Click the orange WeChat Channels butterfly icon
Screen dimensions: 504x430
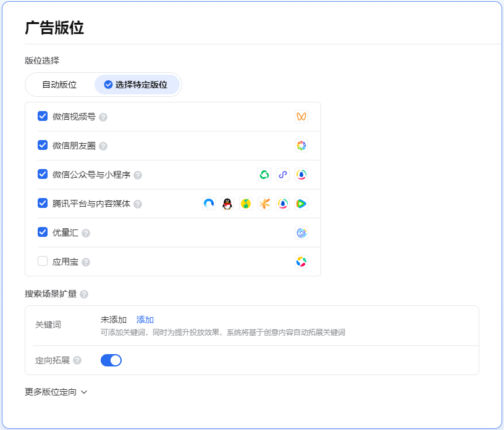coord(301,117)
